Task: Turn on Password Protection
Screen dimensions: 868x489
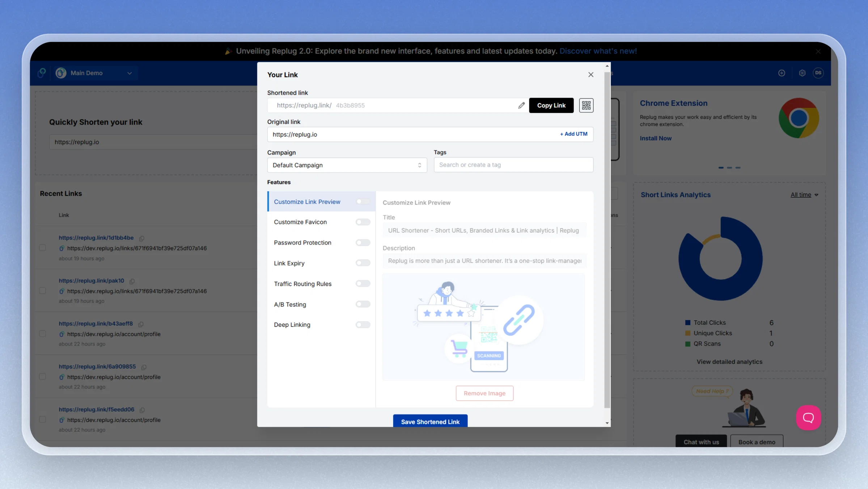Action: (363, 243)
